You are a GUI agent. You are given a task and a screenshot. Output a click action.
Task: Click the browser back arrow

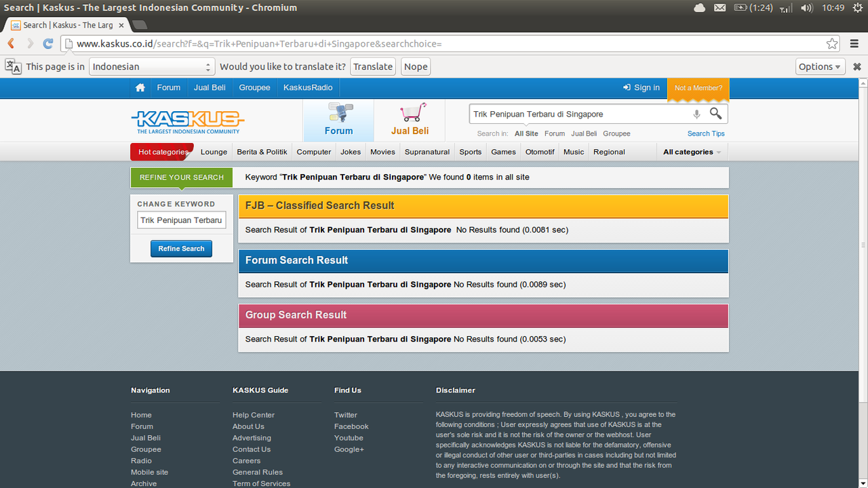12,43
